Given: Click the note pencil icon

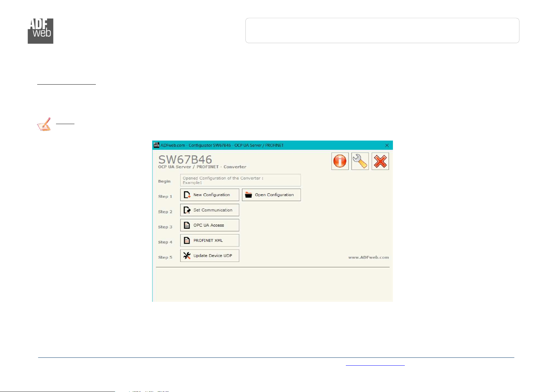Looking at the screenshot, I should click(44, 124).
